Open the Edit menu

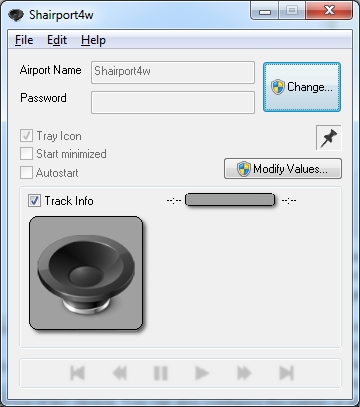[57, 40]
